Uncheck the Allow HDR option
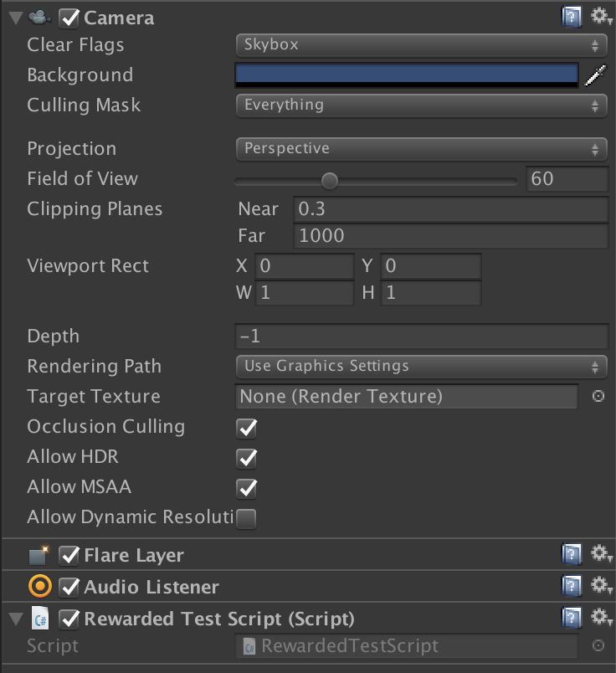 point(246,458)
